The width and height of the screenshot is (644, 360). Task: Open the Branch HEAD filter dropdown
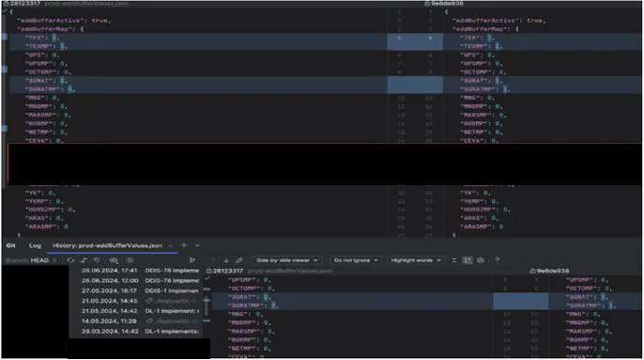pos(31,260)
